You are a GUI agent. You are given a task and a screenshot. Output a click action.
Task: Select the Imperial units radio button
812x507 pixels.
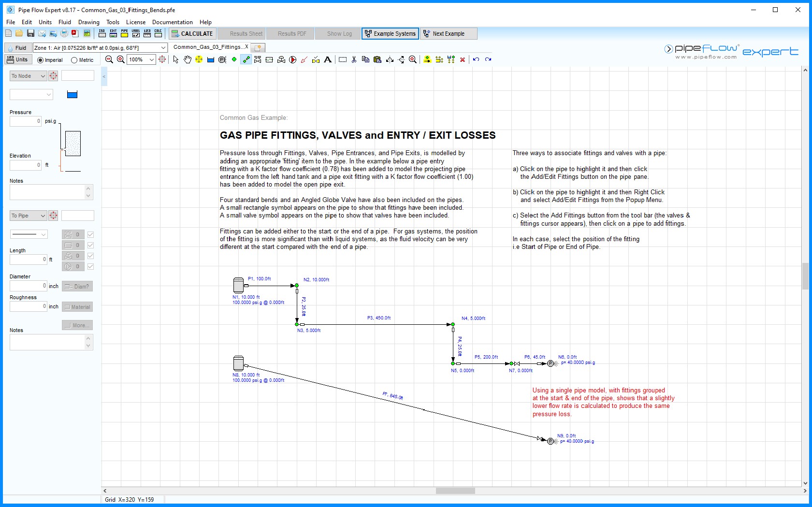pyautogui.click(x=40, y=60)
